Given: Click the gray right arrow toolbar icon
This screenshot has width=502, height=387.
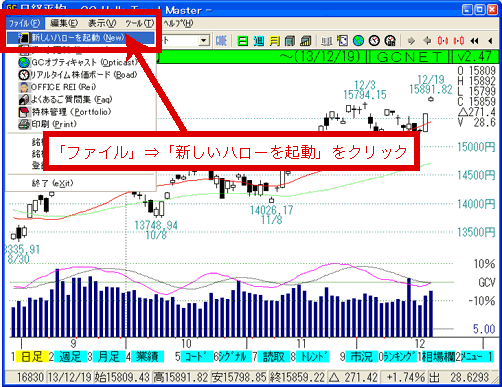Looking at the screenshot, I should (411, 41).
